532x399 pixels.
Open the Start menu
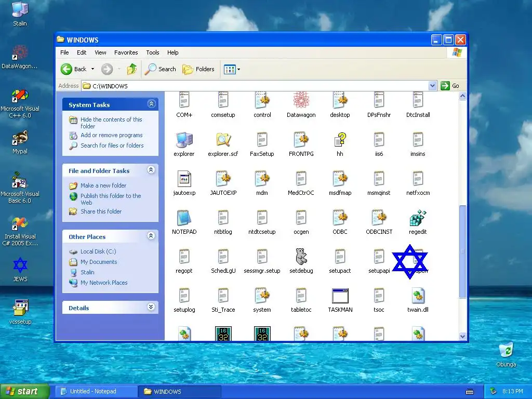[x=24, y=391]
